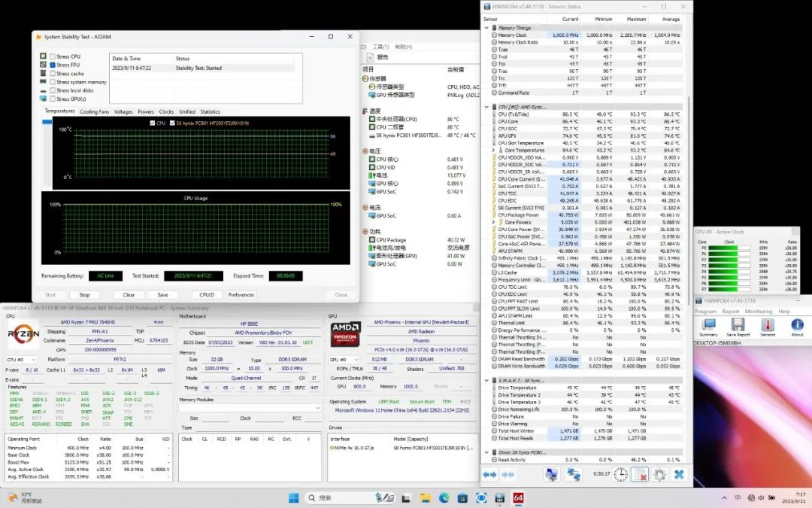Image resolution: width=812 pixels, height=508 pixels.
Task: Click the collapse sensors arrows icon in HWiNFO
Action: tap(507, 474)
